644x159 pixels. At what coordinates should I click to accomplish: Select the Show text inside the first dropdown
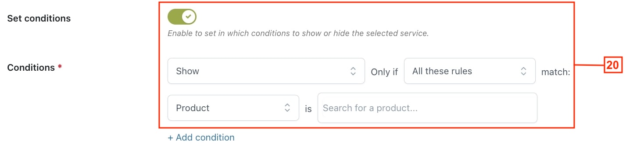pyautogui.click(x=187, y=71)
